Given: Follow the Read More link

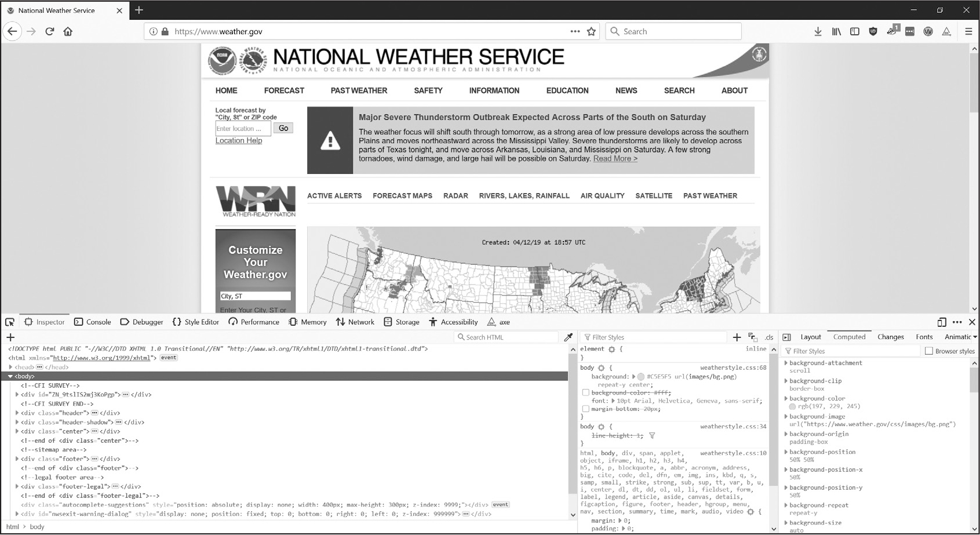Looking at the screenshot, I should pos(615,158).
